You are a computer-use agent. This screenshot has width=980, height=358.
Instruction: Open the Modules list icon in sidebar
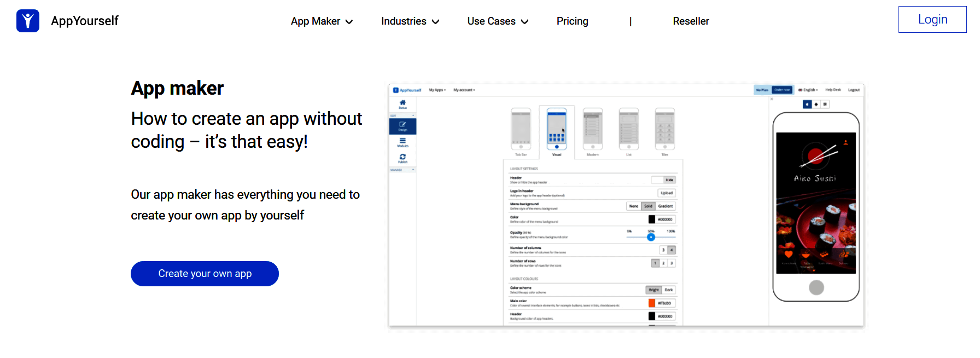pos(402,142)
